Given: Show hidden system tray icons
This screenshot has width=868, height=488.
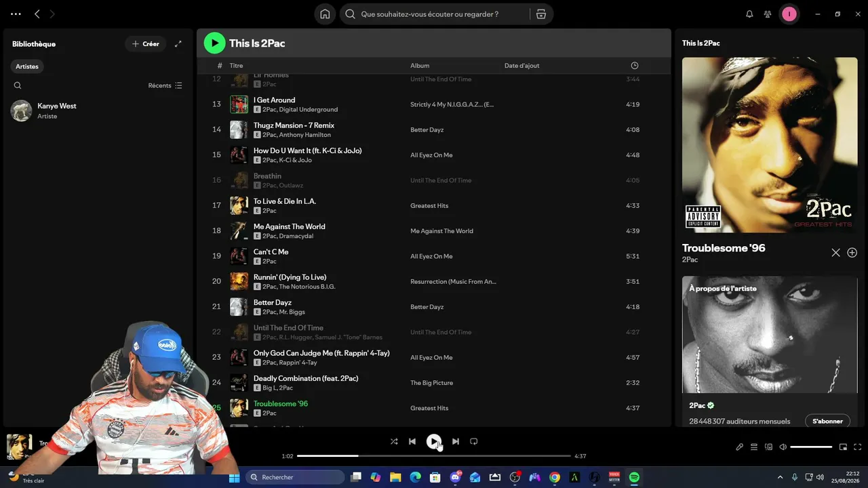Looking at the screenshot, I should coord(780,477).
